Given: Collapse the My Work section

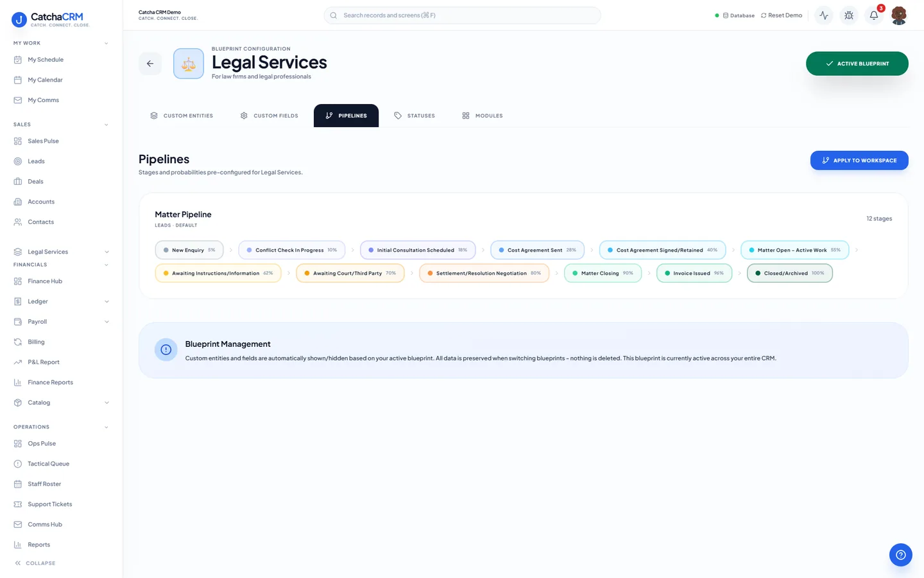Looking at the screenshot, I should click(107, 44).
